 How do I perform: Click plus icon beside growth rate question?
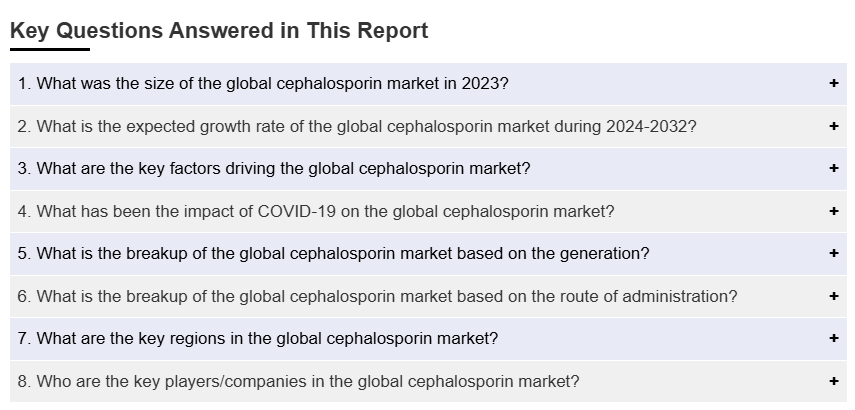coord(833,127)
